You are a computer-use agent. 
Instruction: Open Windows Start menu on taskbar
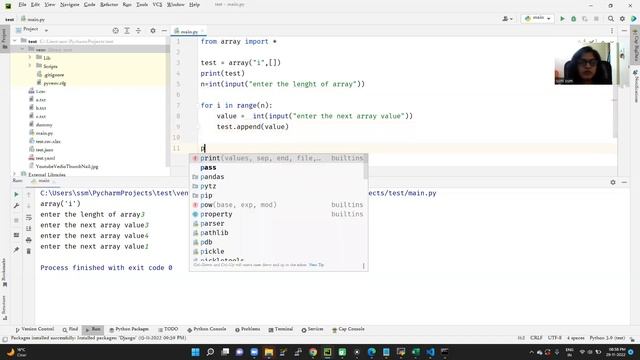click(x=196, y=352)
